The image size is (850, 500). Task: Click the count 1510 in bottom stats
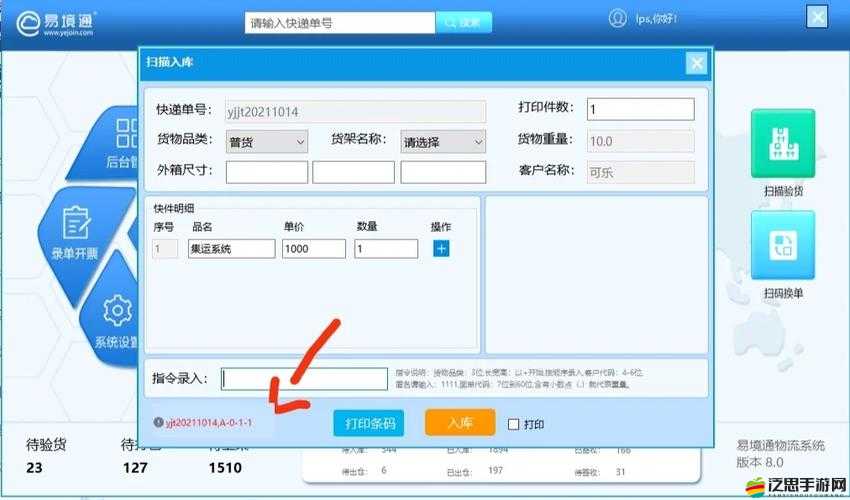225,467
